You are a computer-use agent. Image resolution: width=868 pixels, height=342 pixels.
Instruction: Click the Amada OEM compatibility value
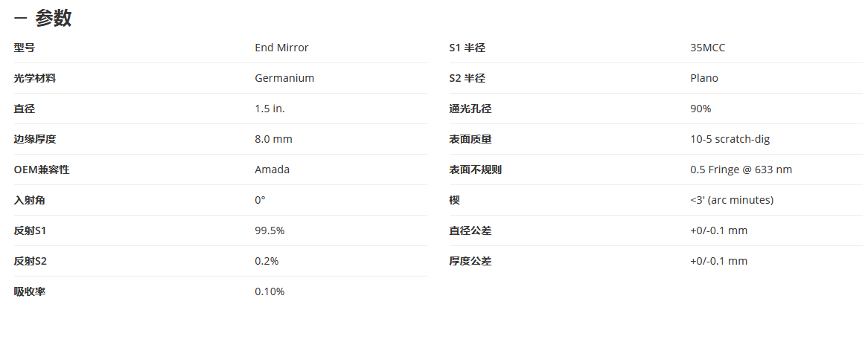click(272, 170)
